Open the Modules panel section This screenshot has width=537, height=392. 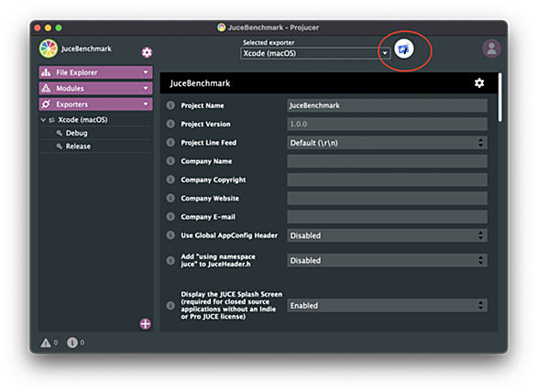pyautogui.click(x=95, y=88)
